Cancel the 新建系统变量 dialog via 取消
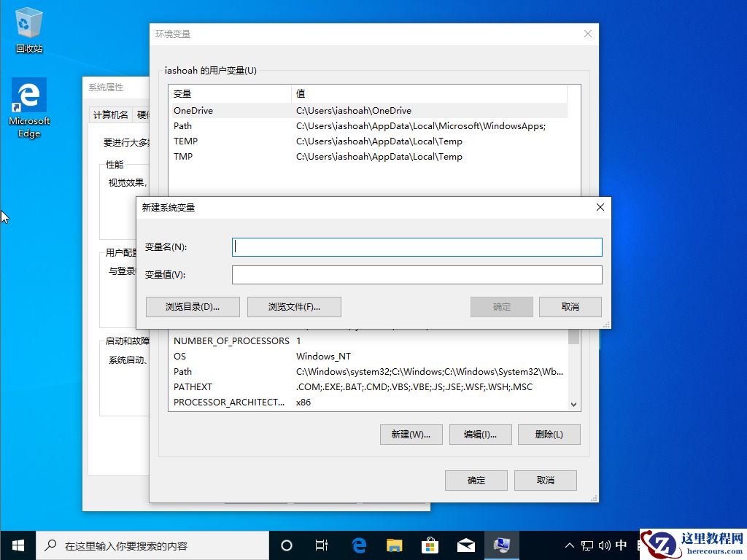 pos(570,306)
